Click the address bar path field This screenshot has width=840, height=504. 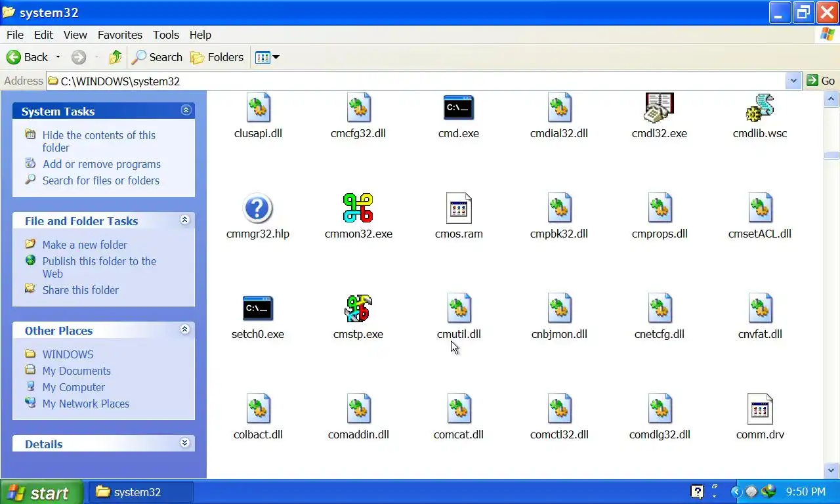[416, 81]
